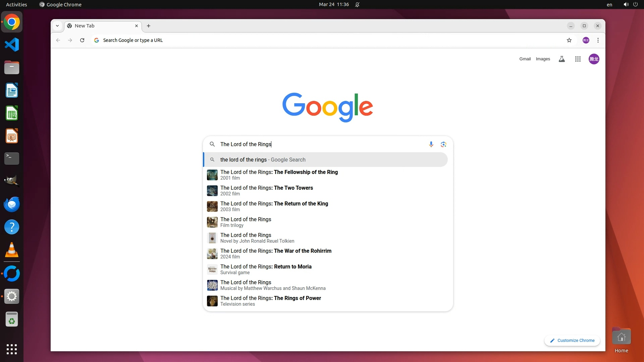Choose The Rings of Power suggestion
The image size is (644, 362).
(x=271, y=301)
